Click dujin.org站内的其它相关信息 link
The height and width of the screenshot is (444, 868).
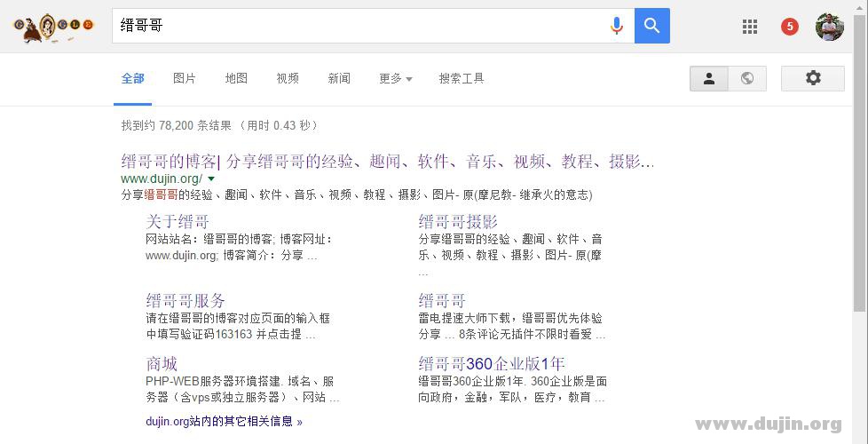pos(225,421)
